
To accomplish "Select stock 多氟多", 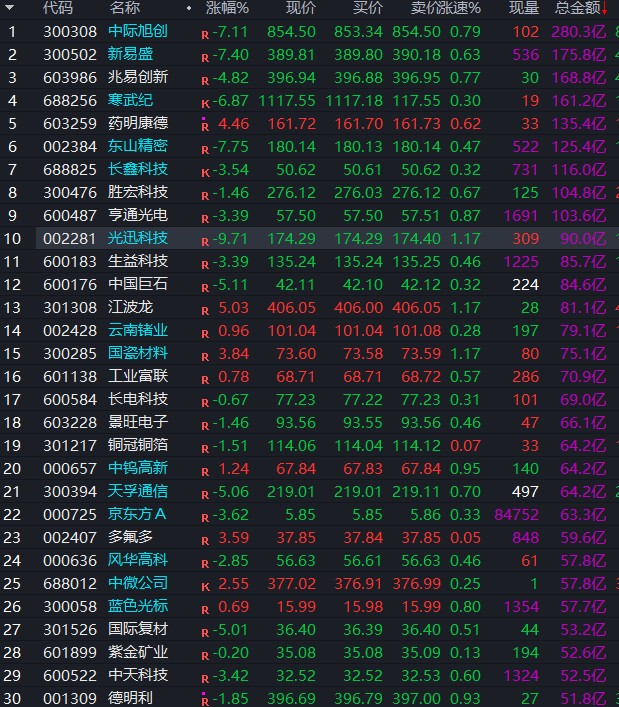I will 130,537.
